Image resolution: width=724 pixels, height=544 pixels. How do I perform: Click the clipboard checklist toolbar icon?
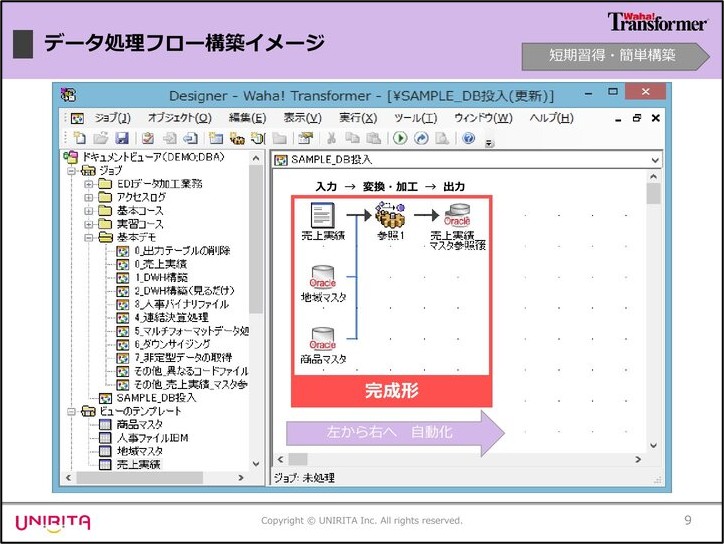coord(148,138)
